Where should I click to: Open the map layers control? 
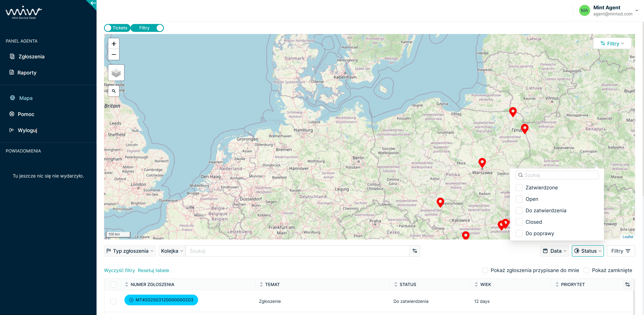click(116, 73)
